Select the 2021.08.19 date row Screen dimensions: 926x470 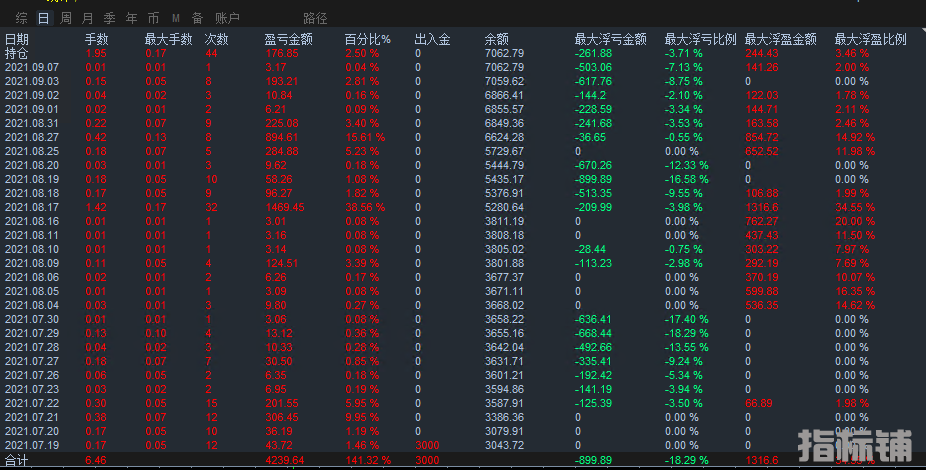(x=32, y=179)
